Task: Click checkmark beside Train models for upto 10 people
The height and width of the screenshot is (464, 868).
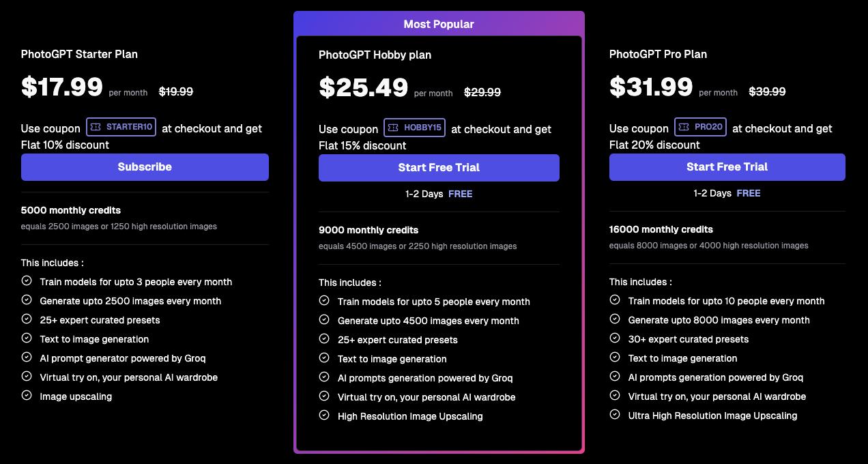Action: [x=615, y=300]
